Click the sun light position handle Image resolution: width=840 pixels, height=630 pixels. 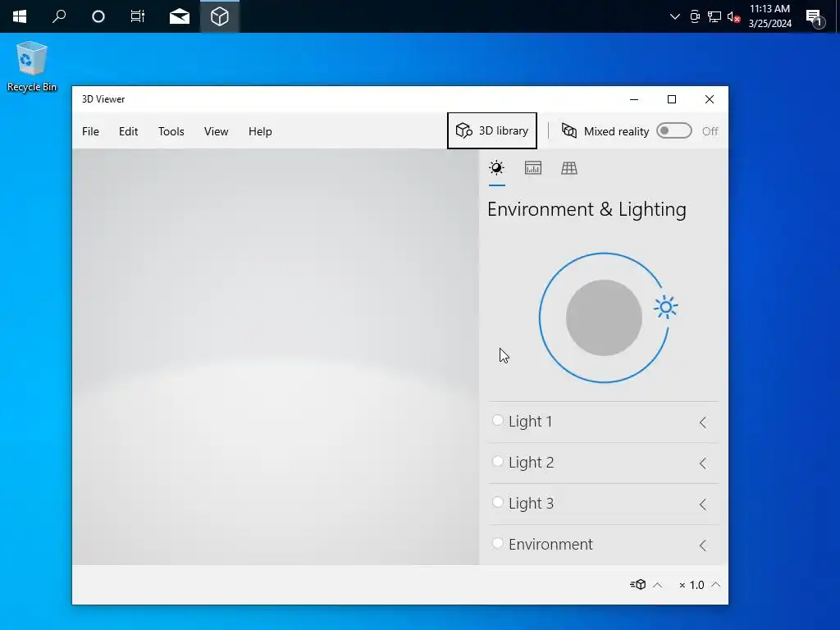[x=666, y=307]
